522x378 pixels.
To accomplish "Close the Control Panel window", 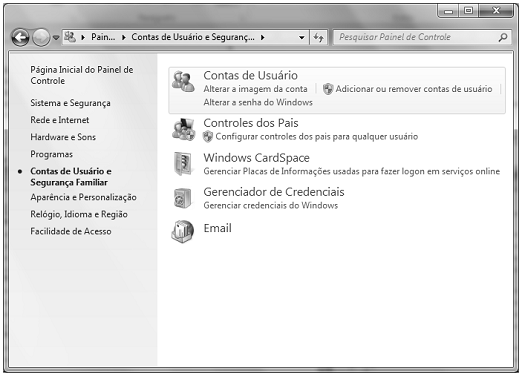I will tap(496, 11).
